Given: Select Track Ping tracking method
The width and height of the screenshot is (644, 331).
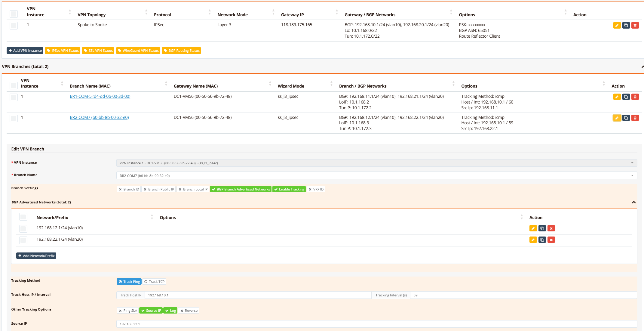Looking at the screenshot, I should 129,282.
